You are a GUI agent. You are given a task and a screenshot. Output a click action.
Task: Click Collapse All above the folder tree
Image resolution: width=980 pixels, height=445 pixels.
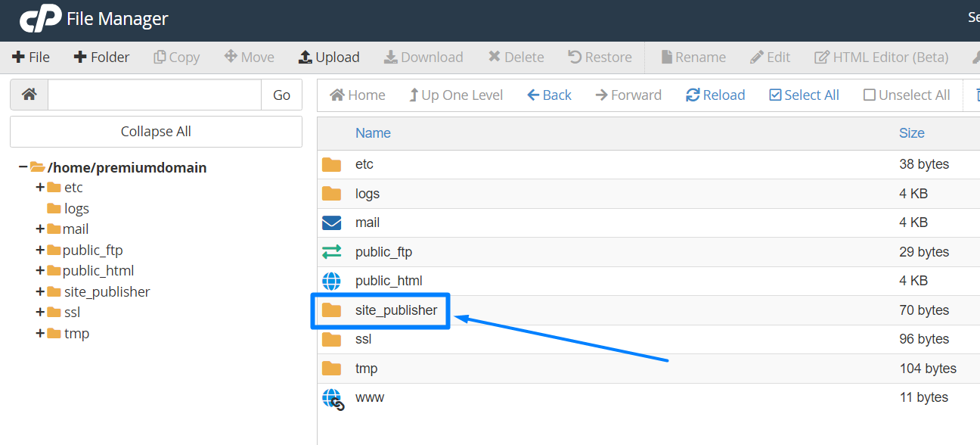[155, 132]
